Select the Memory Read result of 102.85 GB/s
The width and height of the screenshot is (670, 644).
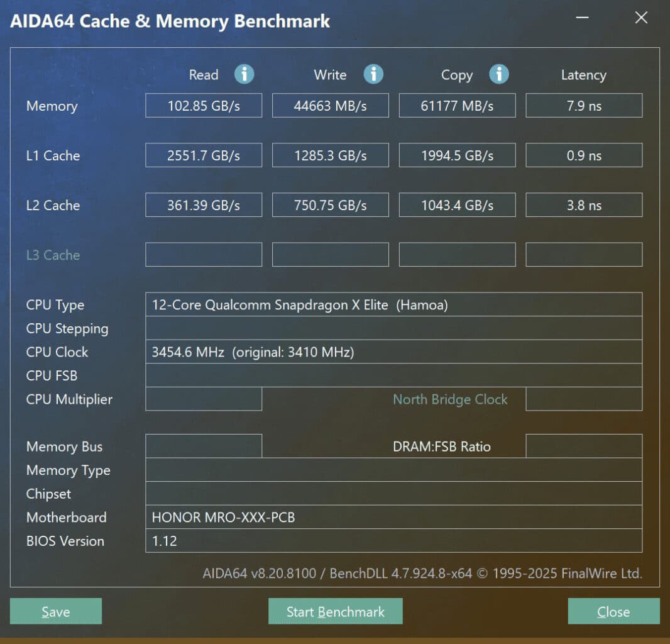pyautogui.click(x=203, y=105)
